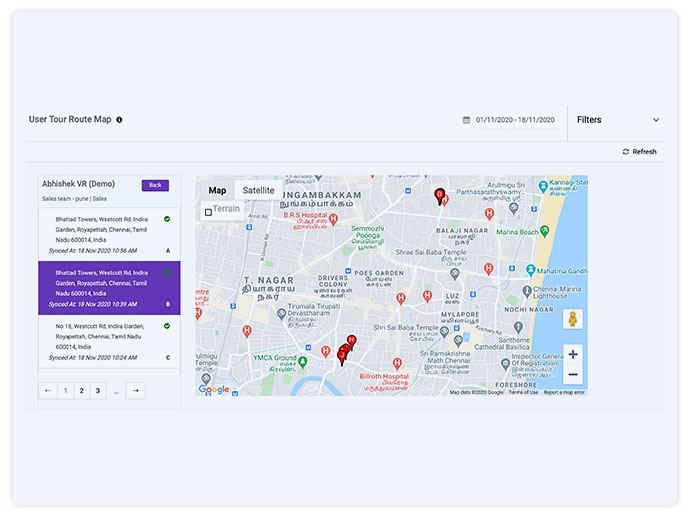The image size is (689, 517).
Task: Click YMCA Ground park marker
Action: click(302, 362)
